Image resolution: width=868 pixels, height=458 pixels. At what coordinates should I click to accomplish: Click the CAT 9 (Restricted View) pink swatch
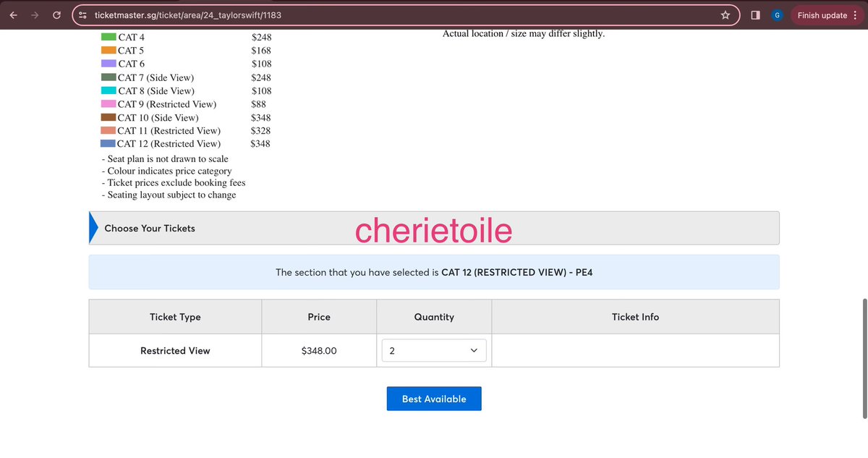pyautogui.click(x=109, y=104)
